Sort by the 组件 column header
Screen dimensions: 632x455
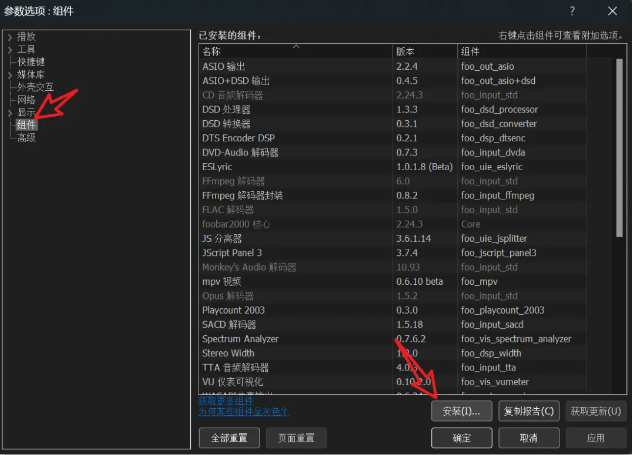[522, 52]
